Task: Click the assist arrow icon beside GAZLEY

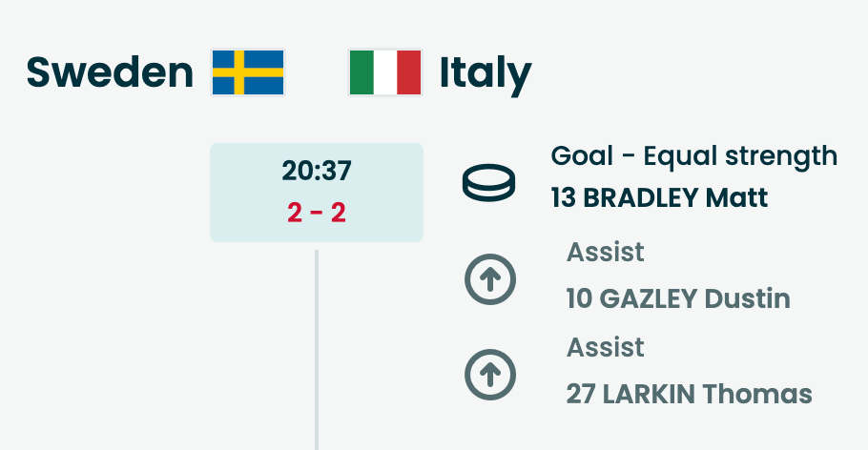Action: pos(489,278)
